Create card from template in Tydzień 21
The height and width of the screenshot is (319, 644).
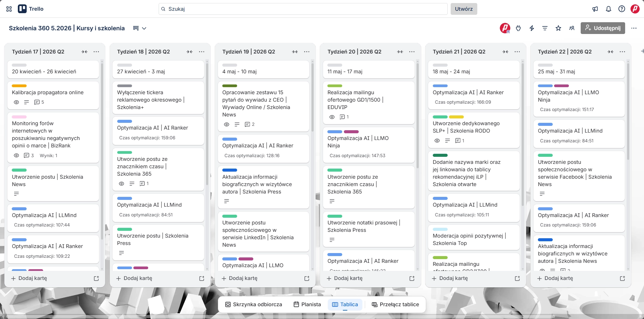coord(517,279)
